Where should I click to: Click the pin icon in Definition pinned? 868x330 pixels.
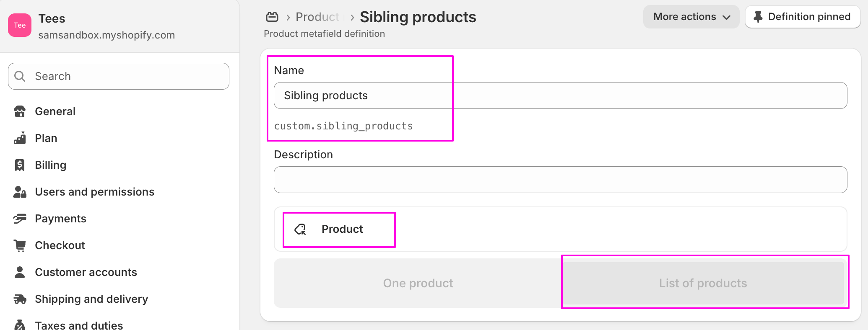(x=758, y=17)
